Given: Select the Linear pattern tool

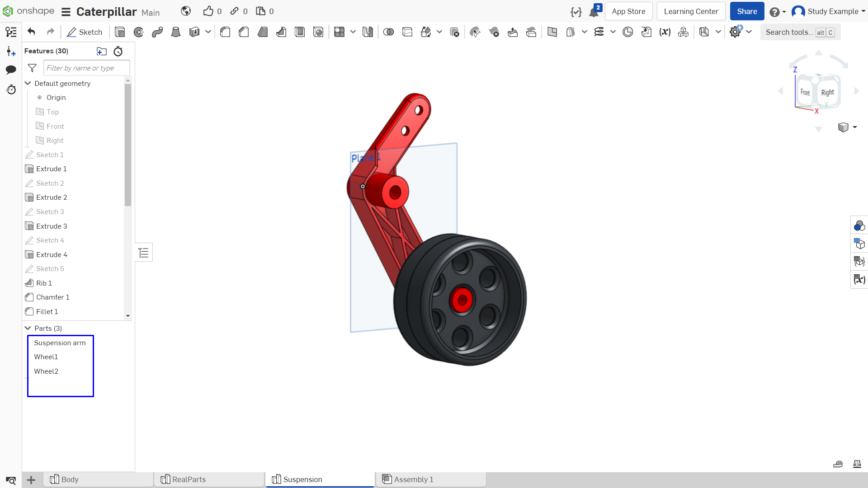Looking at the screenshot, I should pos(339,32).
